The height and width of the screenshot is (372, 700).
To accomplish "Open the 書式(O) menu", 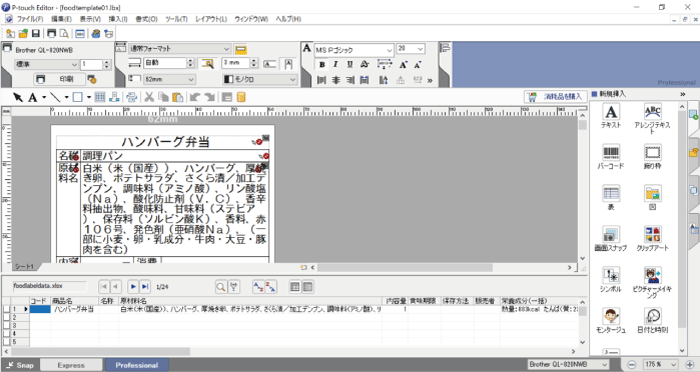I will (146, 19).
